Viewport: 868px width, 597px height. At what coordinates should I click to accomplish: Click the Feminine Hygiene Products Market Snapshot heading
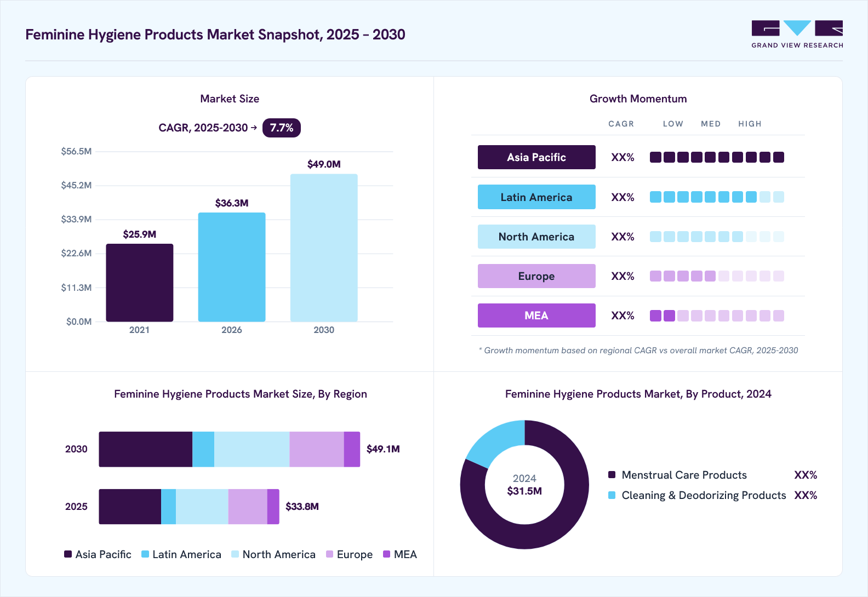point(215,35)
